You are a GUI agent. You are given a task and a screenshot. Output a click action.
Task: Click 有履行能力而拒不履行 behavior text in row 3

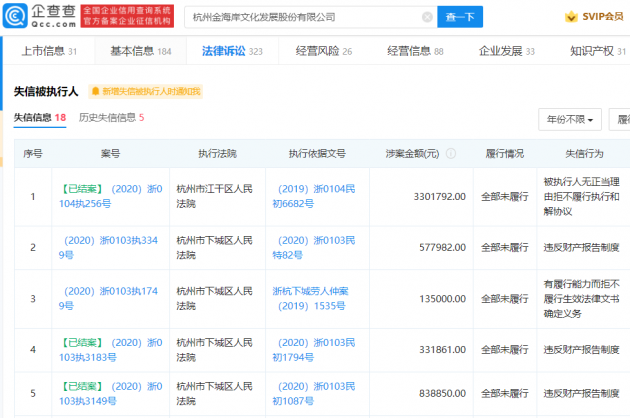coord(581,299)
